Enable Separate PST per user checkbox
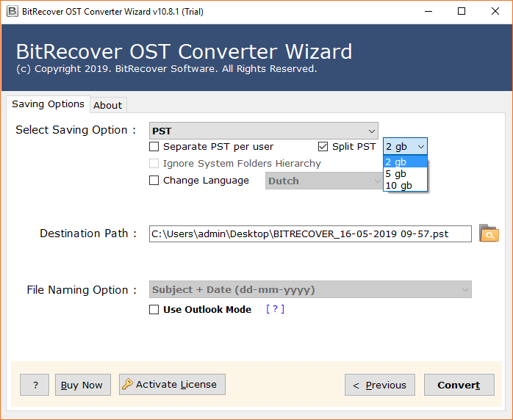Viewport: 513px width, 420px height. pos(154,147)
